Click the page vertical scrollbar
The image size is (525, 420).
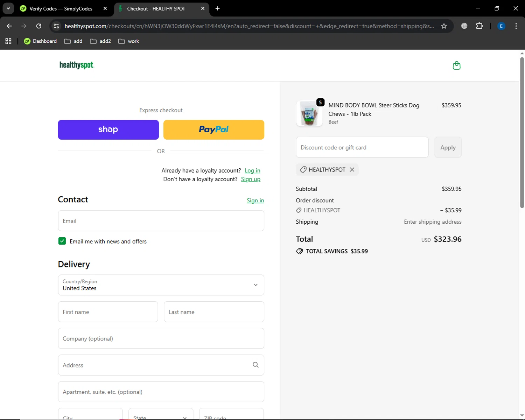[x=522, y=133]
